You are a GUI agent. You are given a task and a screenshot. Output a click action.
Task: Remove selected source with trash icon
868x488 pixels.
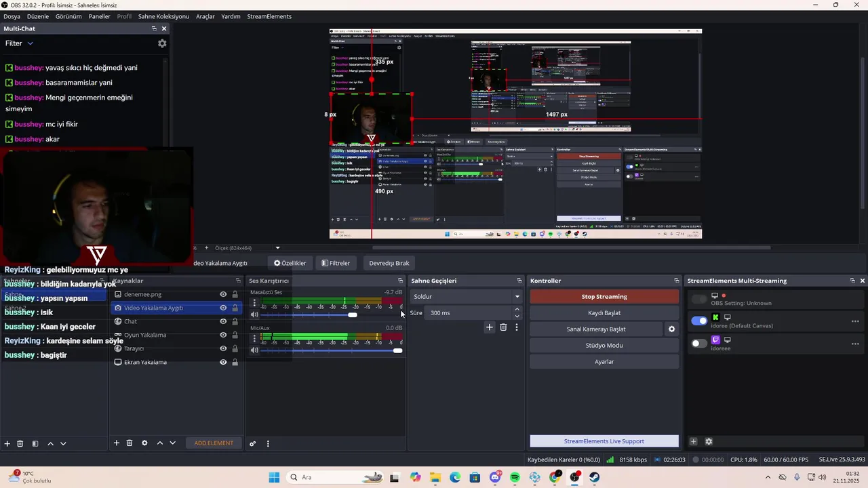(x=130, y=443)
